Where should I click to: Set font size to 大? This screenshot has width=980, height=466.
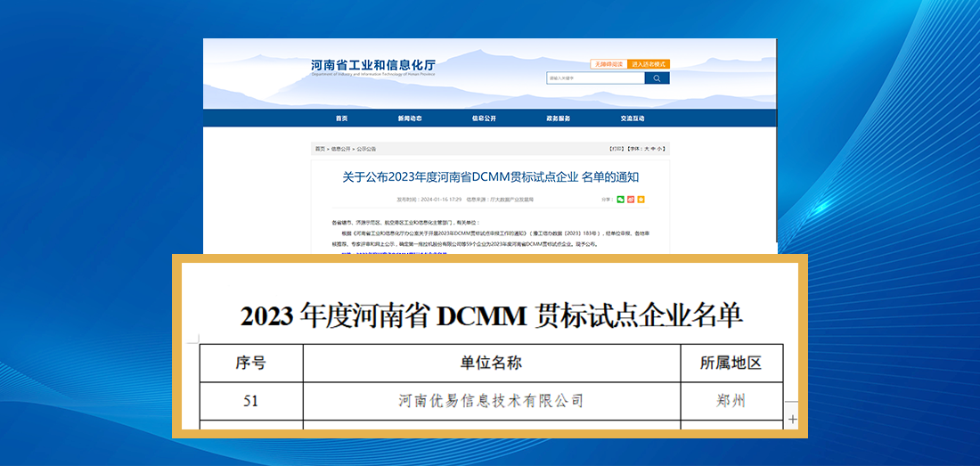(x=647, y=149)
